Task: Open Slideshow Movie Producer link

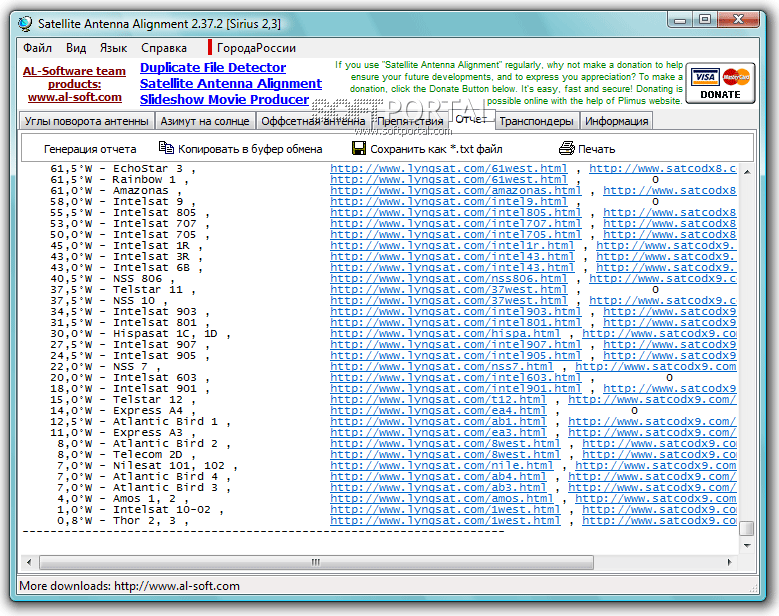Action: (224, 99)
